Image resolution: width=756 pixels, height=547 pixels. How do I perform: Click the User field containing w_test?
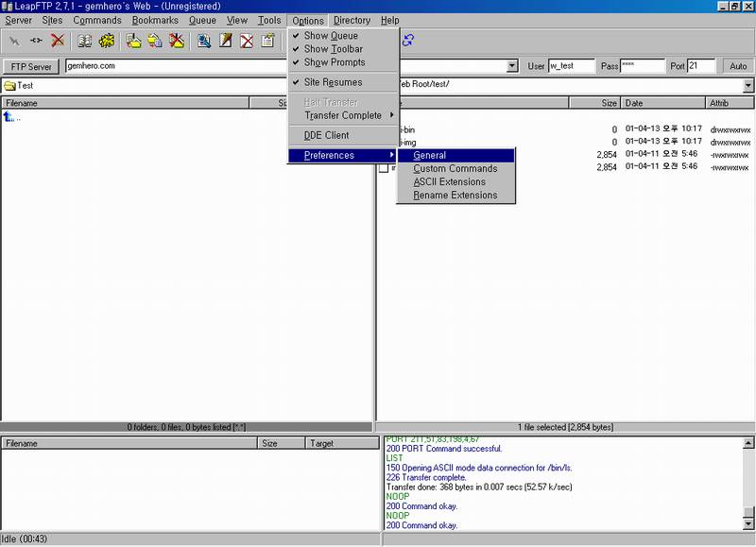point(572,66)
